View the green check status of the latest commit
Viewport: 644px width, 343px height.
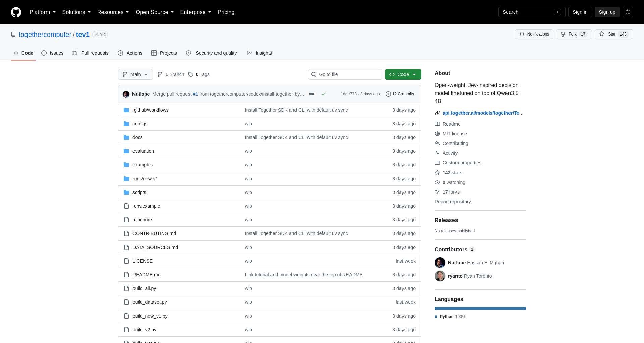pos(324,94)
